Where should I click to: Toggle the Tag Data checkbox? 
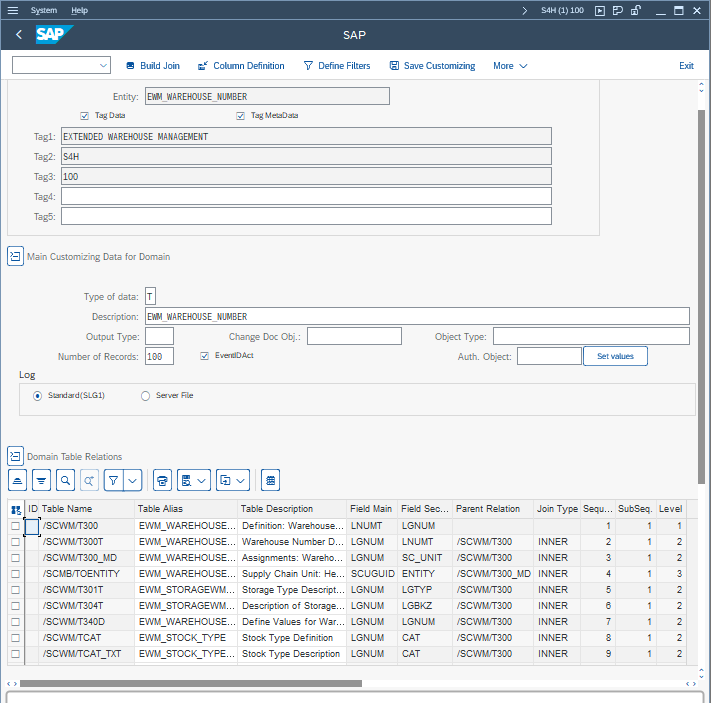click(85, 116)
